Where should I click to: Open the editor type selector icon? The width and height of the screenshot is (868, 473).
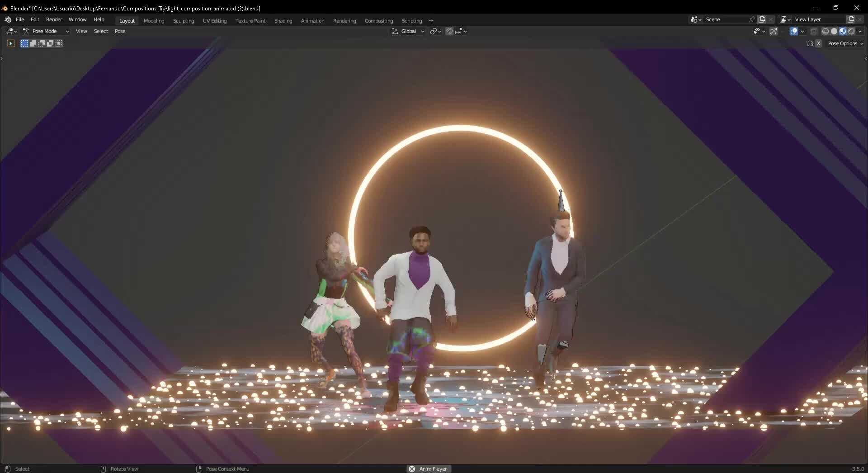(9, 31)
